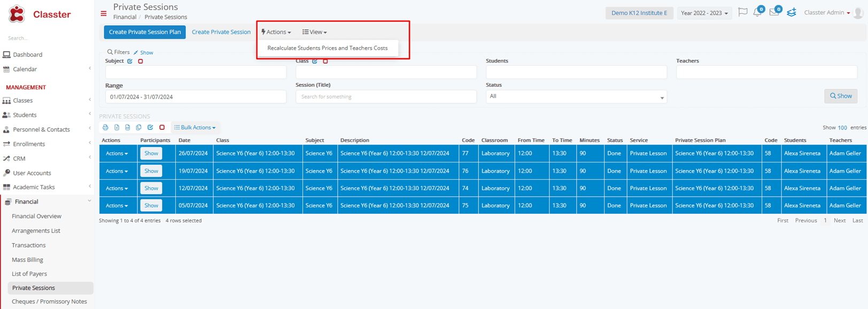
Task: Open the Bulk Actions dropdown
Action: [195, 127]
